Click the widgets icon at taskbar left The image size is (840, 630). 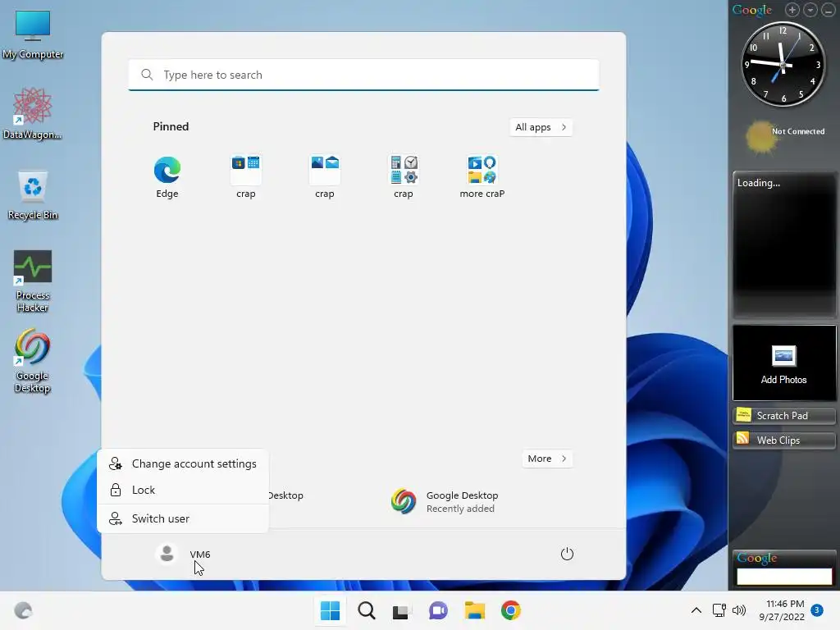click(23, 610)
